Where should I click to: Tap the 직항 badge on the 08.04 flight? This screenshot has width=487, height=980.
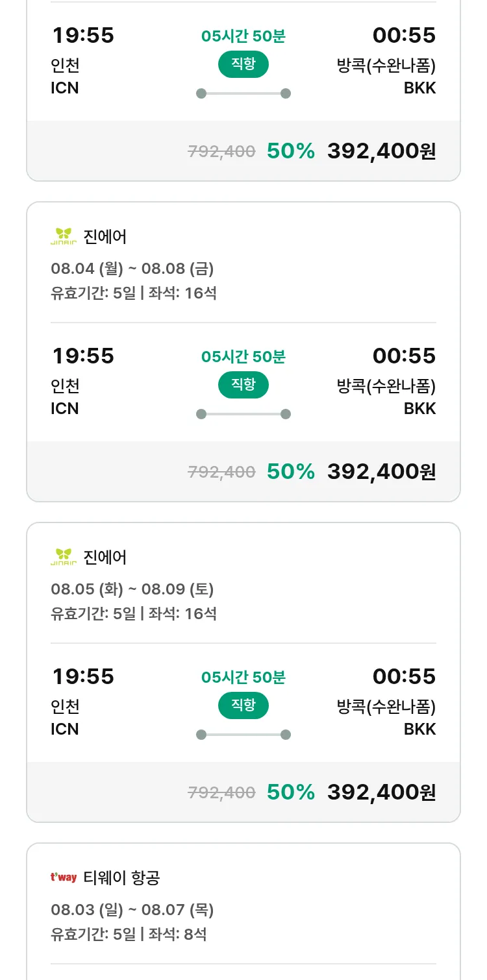[x=243, y=385]
